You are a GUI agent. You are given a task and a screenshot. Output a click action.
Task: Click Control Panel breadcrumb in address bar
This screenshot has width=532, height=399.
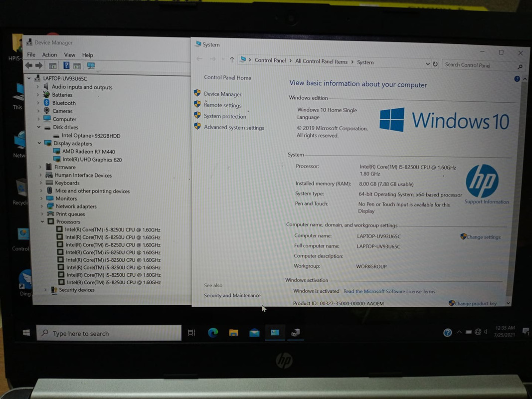point(270,60)
